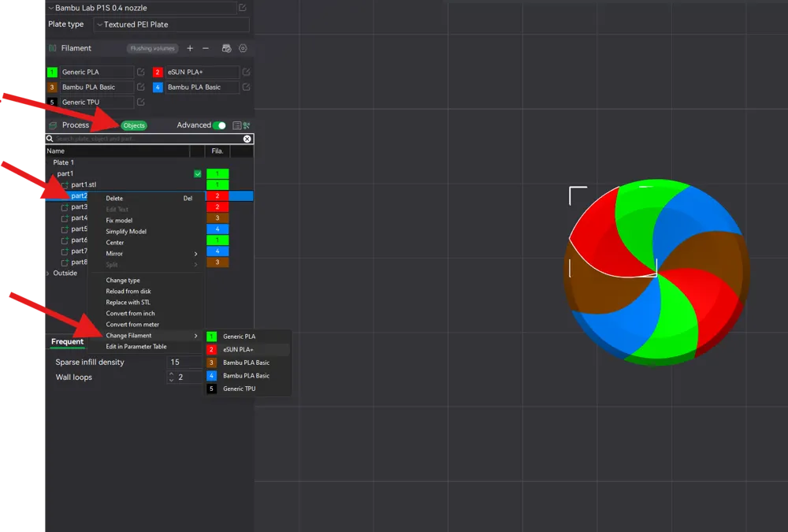Toggle the Objects process mode button
The width and height of the screenshot is (788, 532).
pos(134,125)
